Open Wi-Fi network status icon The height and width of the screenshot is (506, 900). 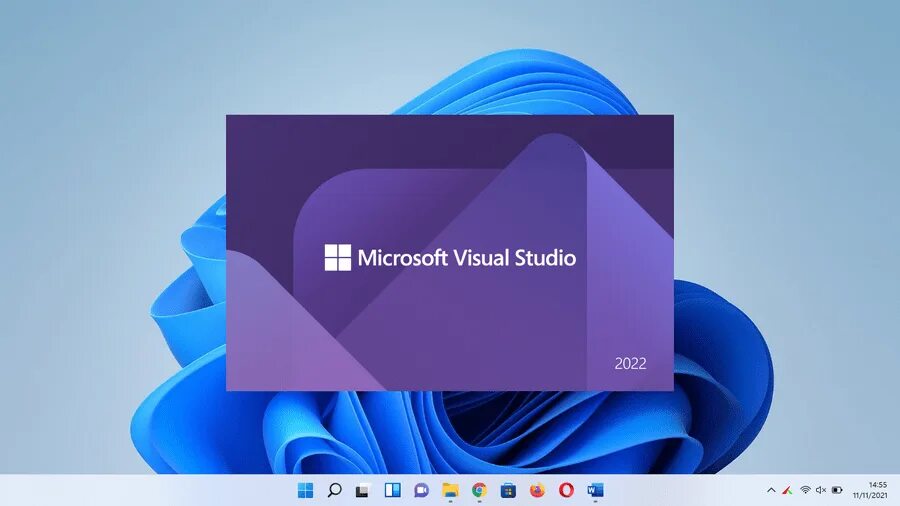(x=805, y=490)
